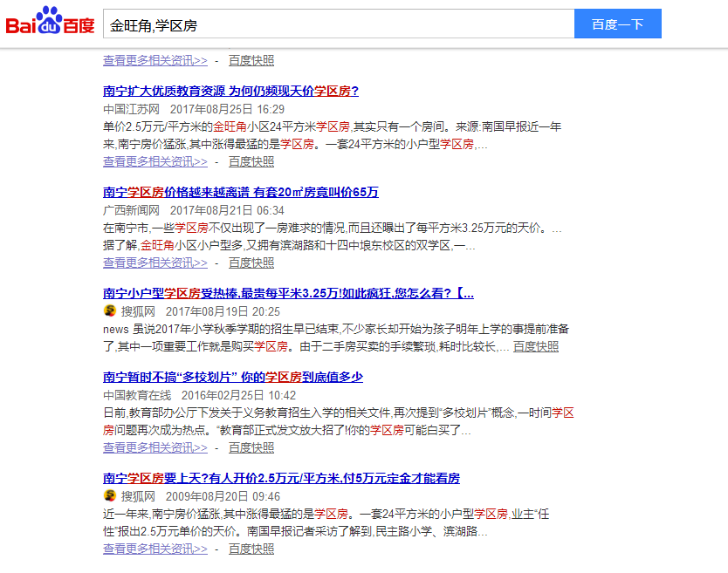The image size is (728, 573).
Task: Open result 南宁暂时不搞"多校划片"
Action: (x=232, y=377)
